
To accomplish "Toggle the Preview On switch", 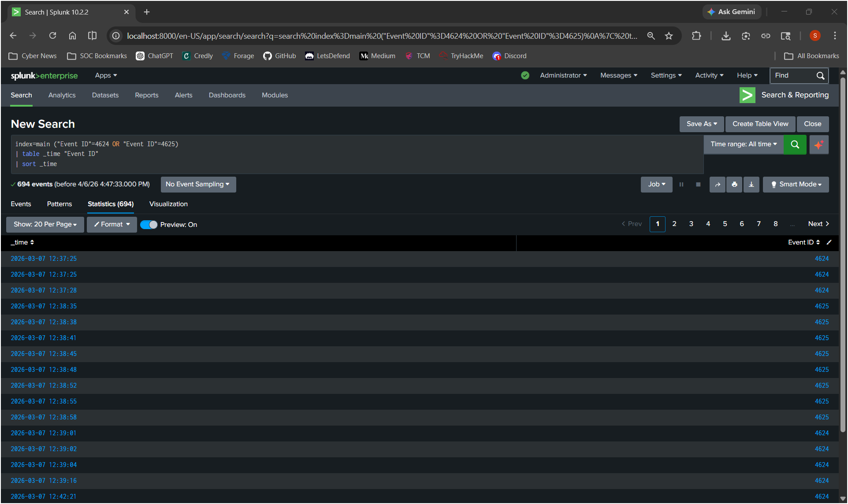I will [149, 225].
